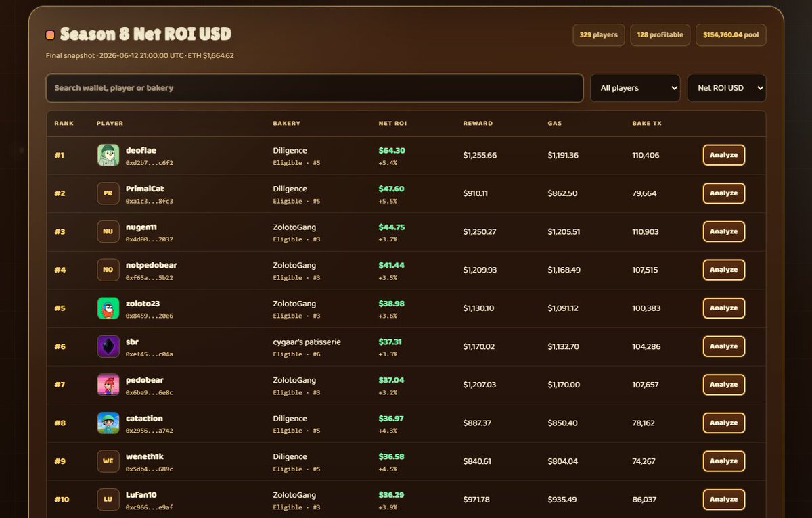Click the BAKERY column header
812x518 pixels.
point(287,124)
